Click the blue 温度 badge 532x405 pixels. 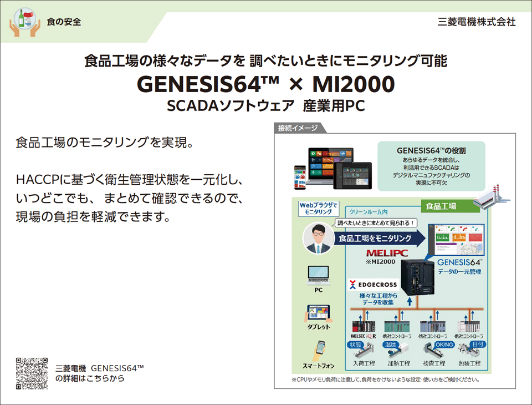coord(391,345)
